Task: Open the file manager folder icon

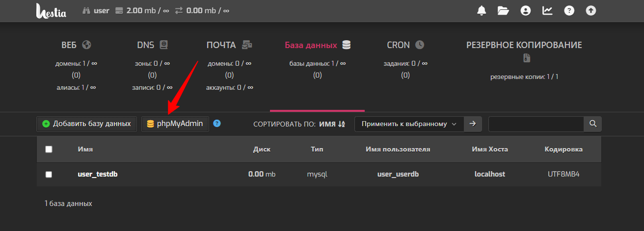Action: (x=503, y=10)
